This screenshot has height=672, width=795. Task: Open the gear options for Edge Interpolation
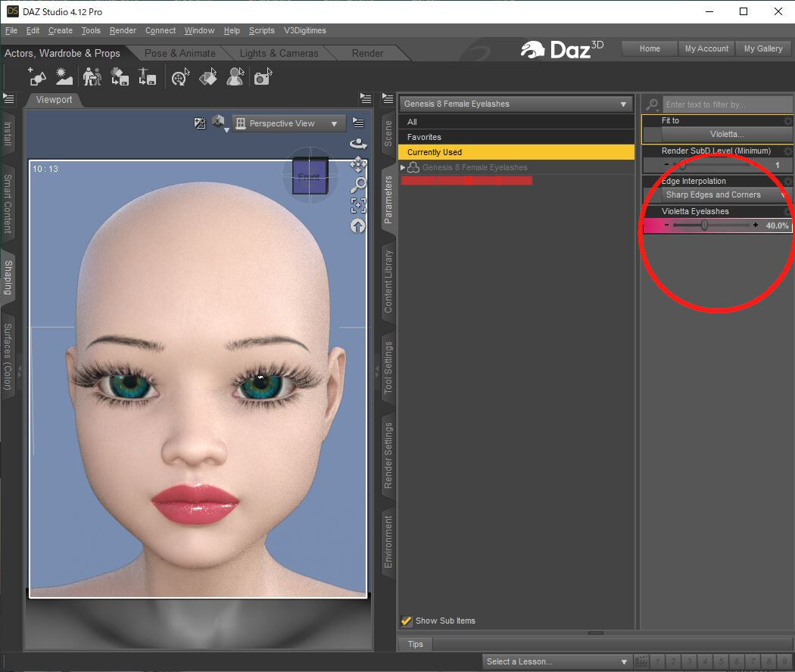click(787, 182)
